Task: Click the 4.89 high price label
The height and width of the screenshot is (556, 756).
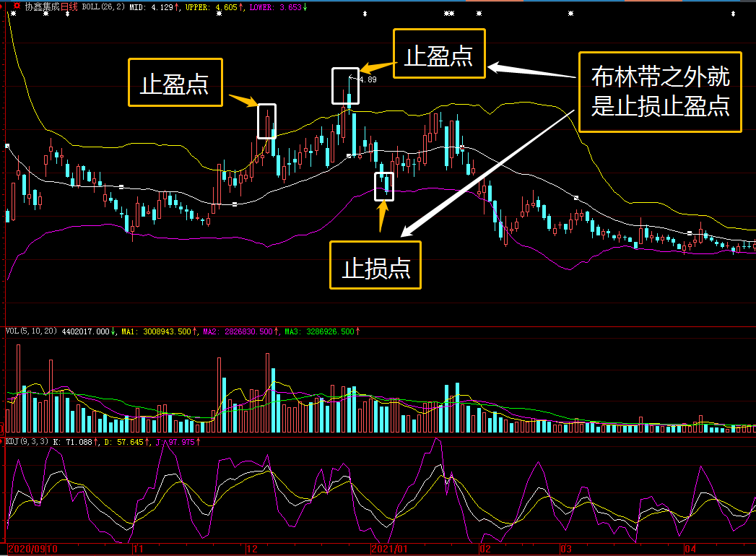Action: pyautogui.click(x=368, y=79)
